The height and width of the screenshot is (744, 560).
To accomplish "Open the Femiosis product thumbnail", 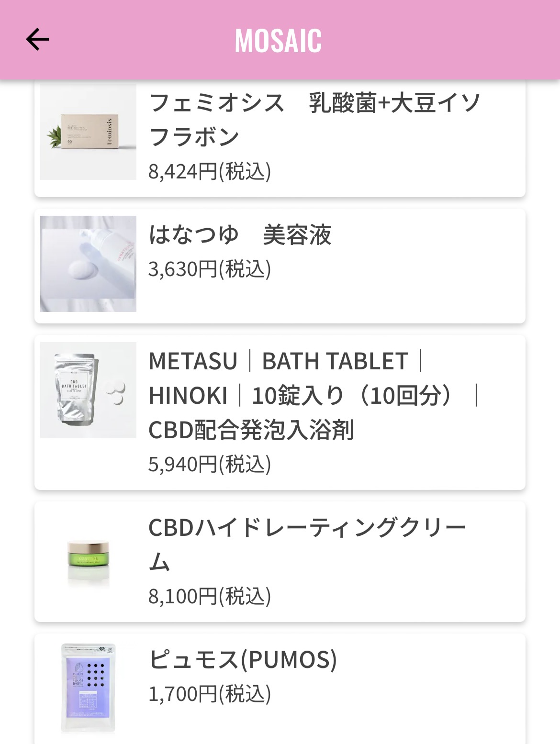I will [88, 132].
